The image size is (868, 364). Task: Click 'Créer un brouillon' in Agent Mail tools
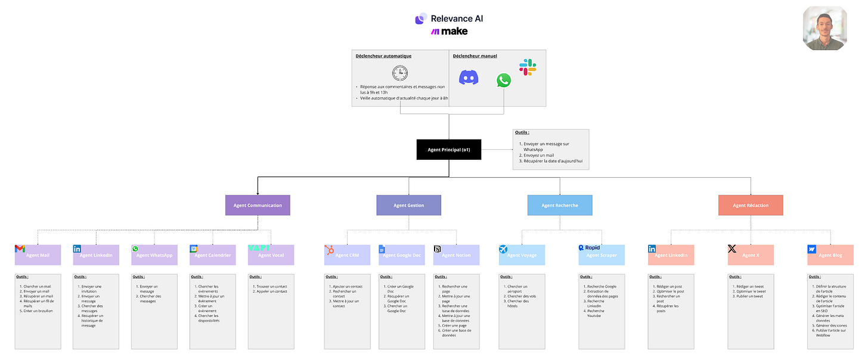coord(39,310)
